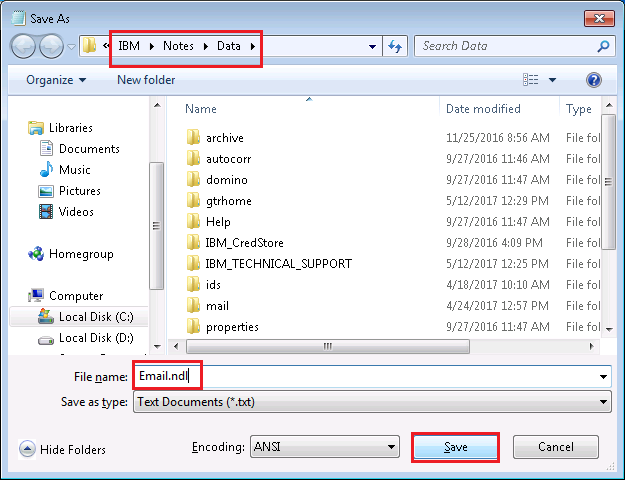Open the address bar history dropdown

[x=372, y=47]
